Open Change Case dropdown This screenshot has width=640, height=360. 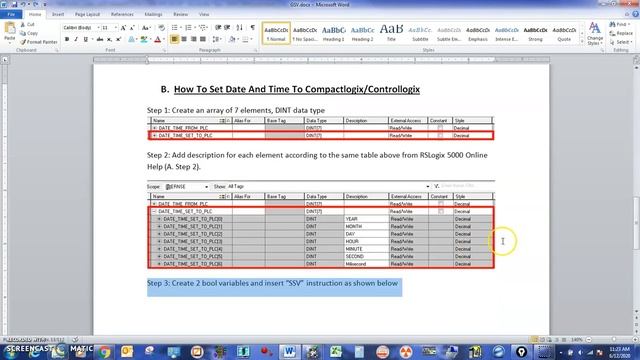click(x=146, y=28)
